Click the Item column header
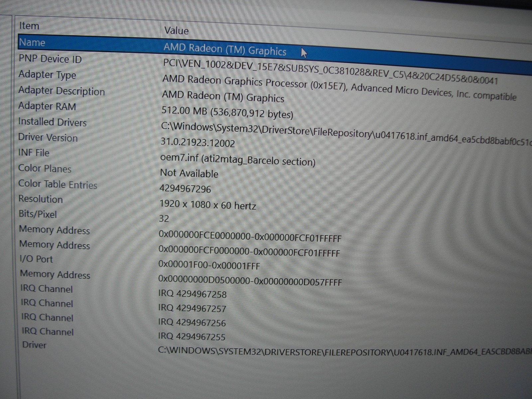 29,26
